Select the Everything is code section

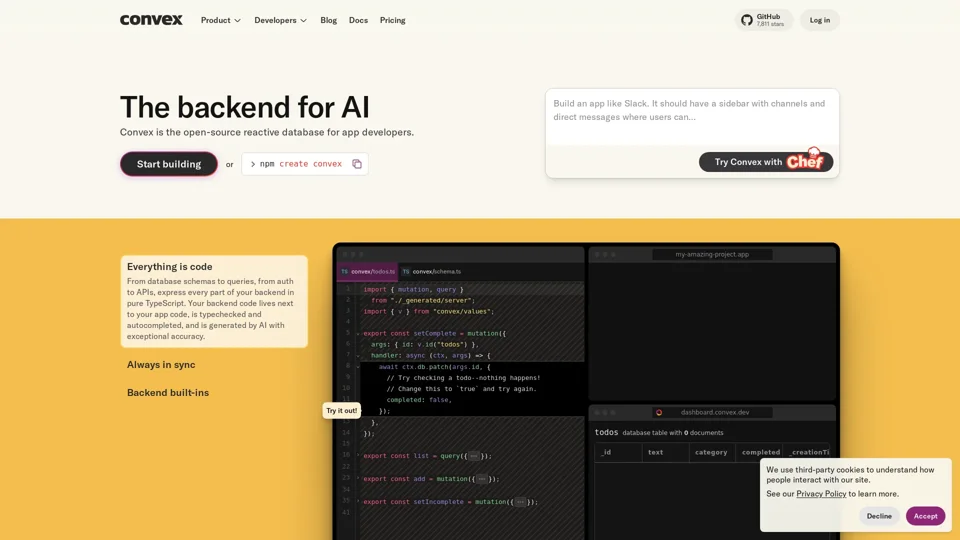(x=214, y=301)
